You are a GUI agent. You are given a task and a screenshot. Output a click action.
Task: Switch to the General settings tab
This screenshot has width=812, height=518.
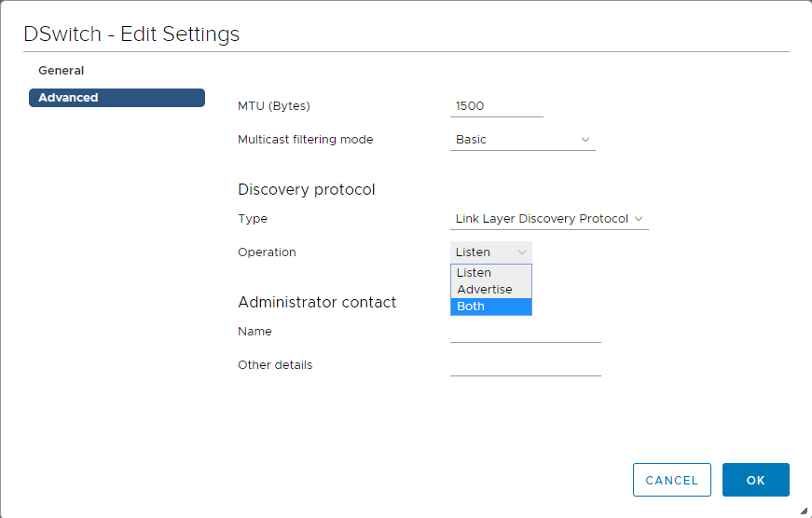62,71
